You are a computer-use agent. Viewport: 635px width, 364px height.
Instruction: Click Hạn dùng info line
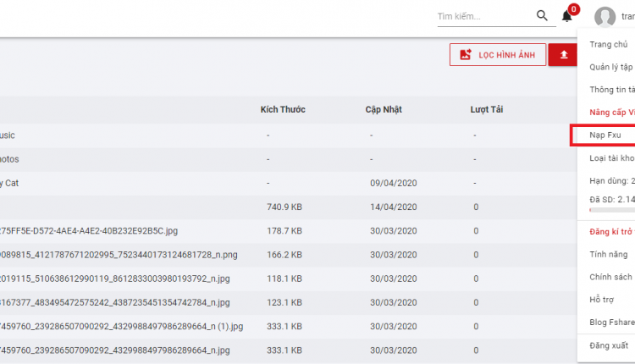(x=612, y=181)
